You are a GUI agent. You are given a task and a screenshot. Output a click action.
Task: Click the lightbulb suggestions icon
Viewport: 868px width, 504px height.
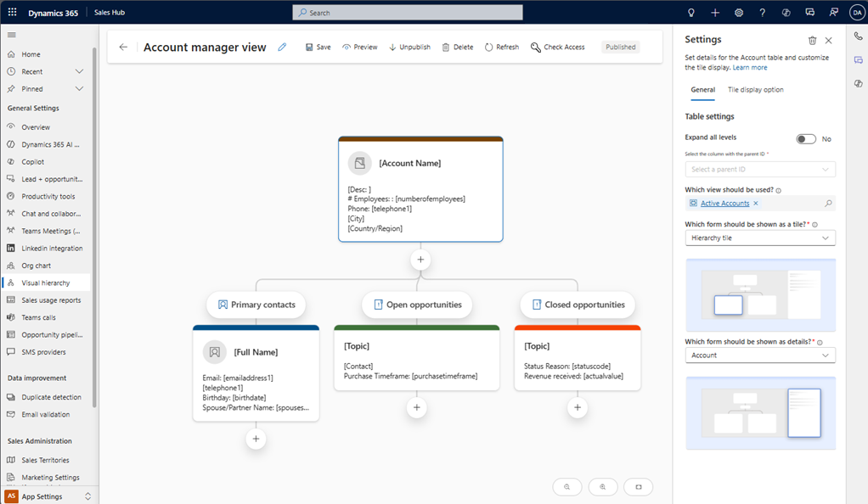tap(690, 12)
